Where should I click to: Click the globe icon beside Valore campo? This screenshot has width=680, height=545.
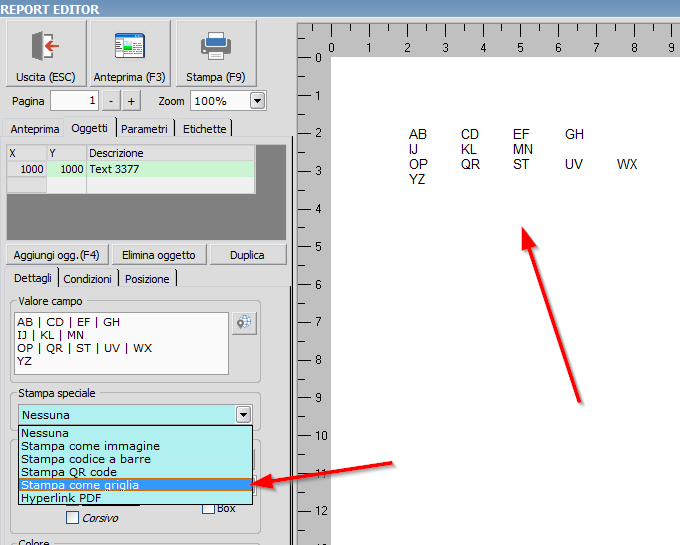pos(245,322)
